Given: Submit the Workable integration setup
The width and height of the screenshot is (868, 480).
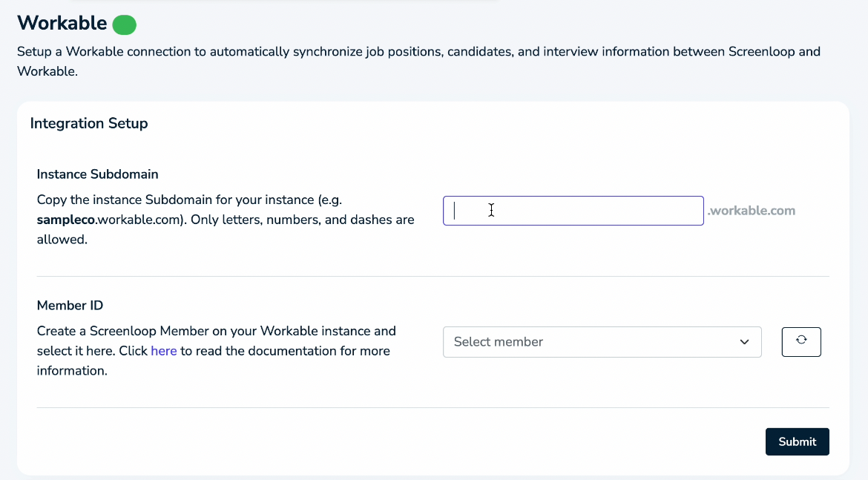Looking at the screenshot, I should [x=797, y=441].
